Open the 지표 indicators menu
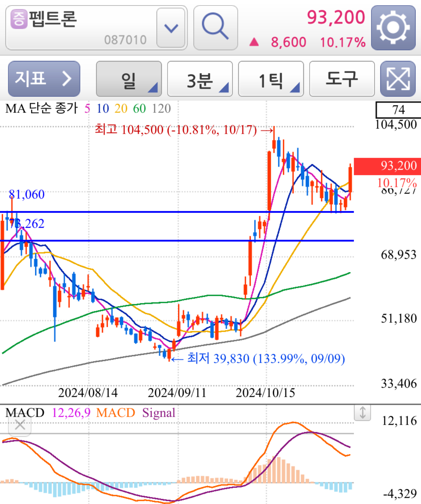 click(x=44, y=79)
